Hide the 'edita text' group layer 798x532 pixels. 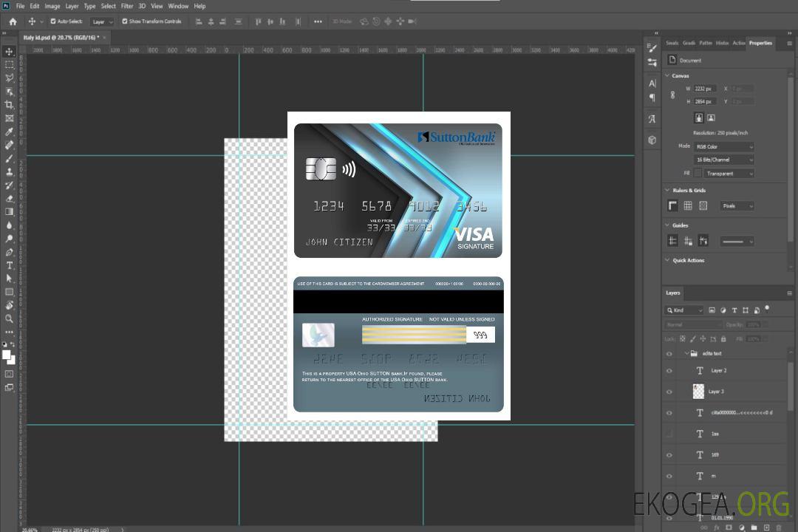pyautogui.click(x=669, y=354)
